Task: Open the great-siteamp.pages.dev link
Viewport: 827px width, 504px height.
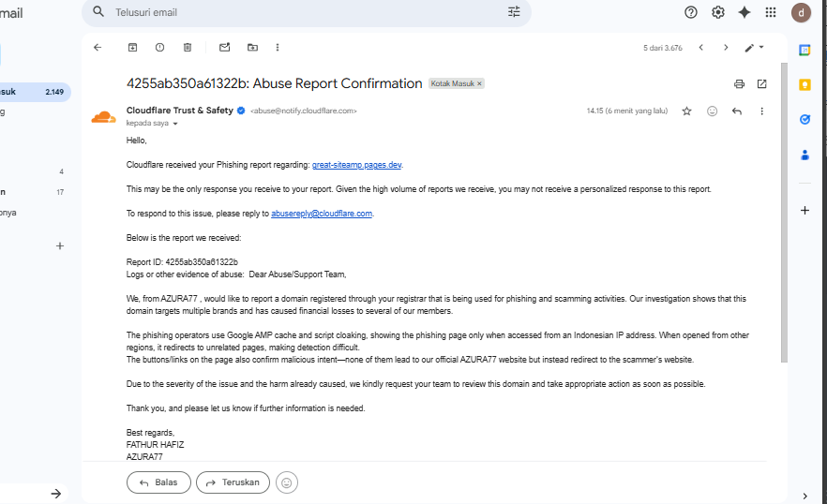Action: 356,165
